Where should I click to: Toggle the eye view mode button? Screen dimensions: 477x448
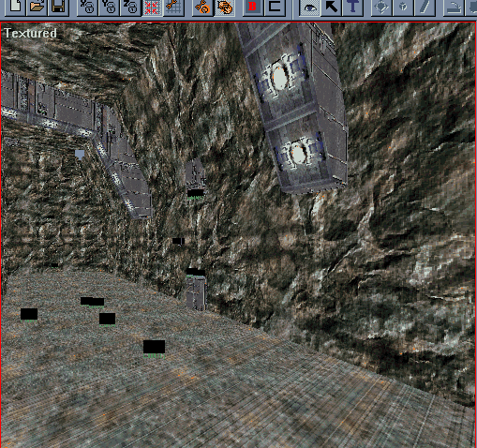309,7
